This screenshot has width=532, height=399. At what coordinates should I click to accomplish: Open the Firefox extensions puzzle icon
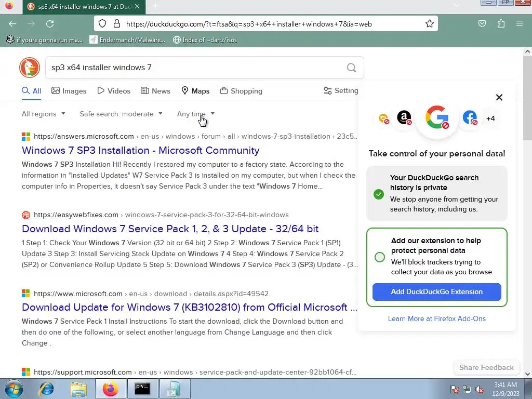[501, 24]
